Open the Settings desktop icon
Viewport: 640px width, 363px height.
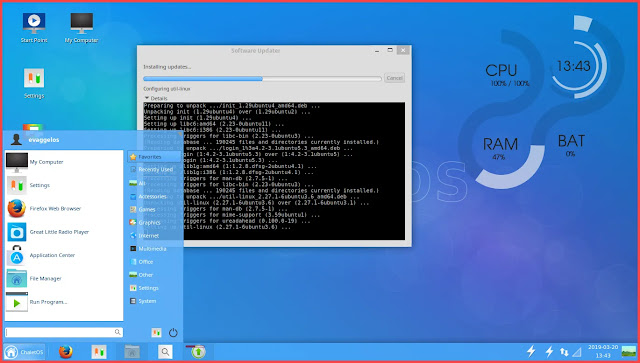click(34, 83)
